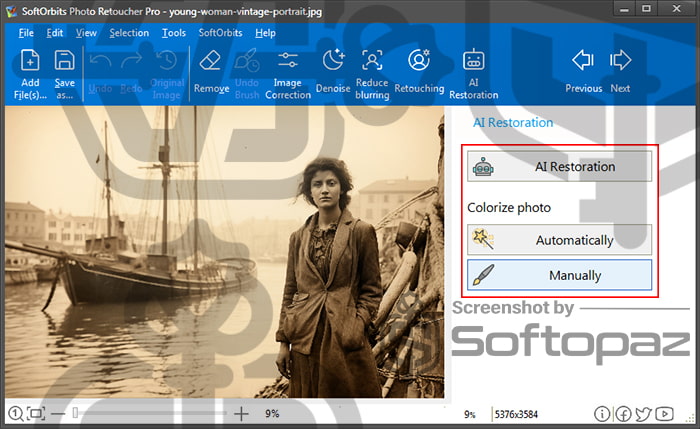Click the SoftOrbits app icon in title bar

(x=11, y=11)
